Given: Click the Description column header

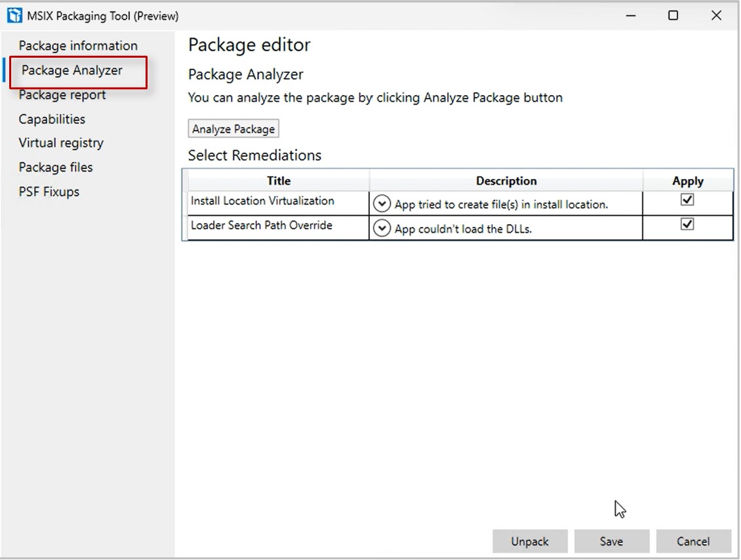Looking at the screenshot, I should [x=506, y=180].
